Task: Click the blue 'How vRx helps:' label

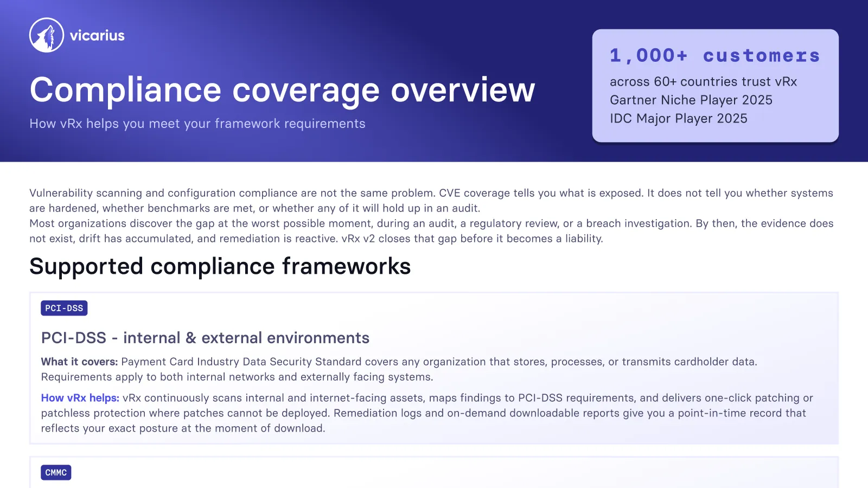Action: tap(80, 398)
